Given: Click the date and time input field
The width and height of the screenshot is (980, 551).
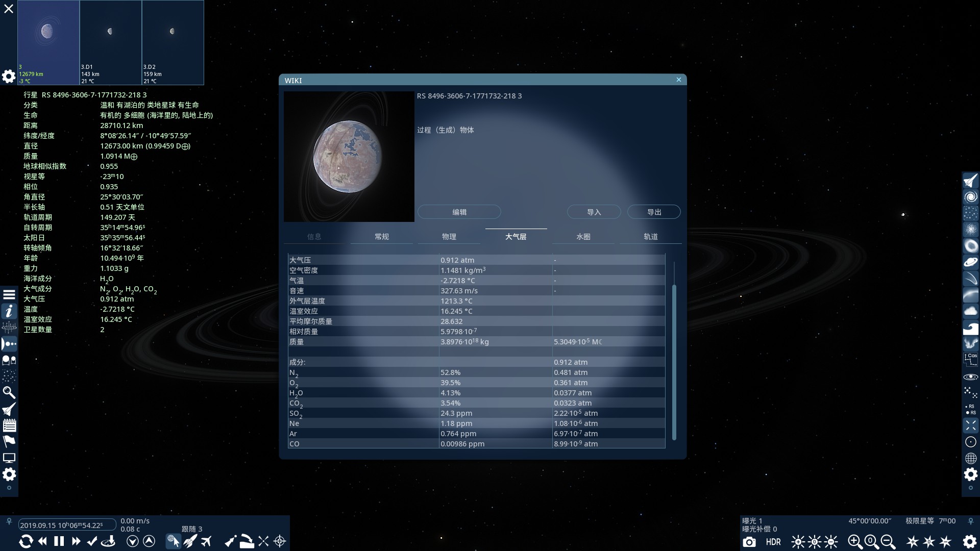Looking at the screenshot, I should click(66, 525).
